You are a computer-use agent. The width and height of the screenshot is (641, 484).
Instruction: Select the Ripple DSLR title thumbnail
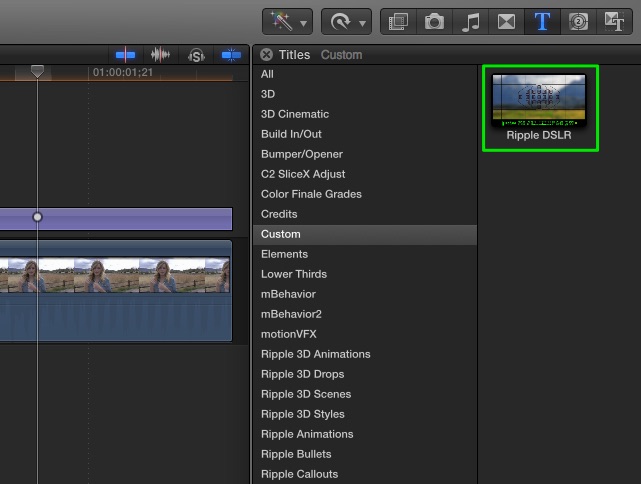(539, 102)
